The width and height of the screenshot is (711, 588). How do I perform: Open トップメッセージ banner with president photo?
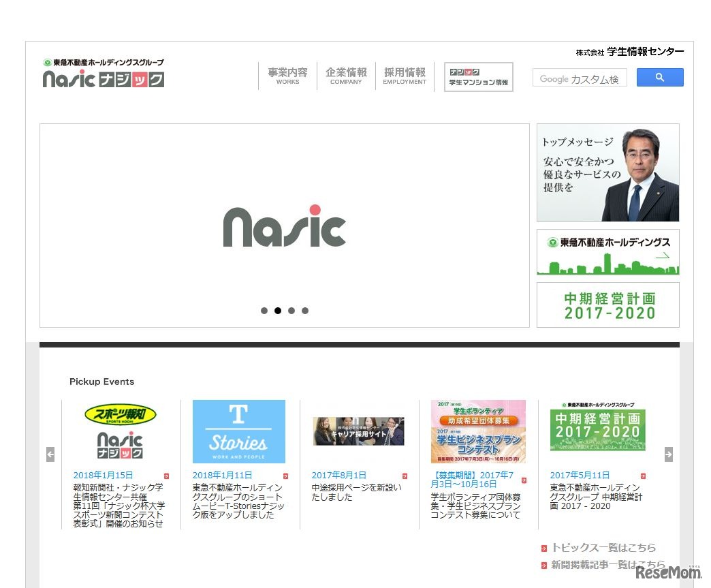pyautogui.click(x=607, y=173)
